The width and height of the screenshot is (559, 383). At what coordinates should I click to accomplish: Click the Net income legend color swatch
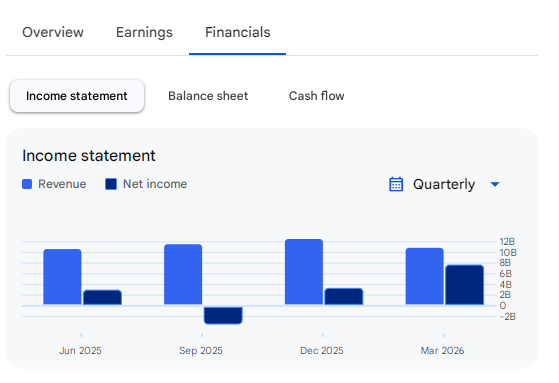click(x=111, y=184)
